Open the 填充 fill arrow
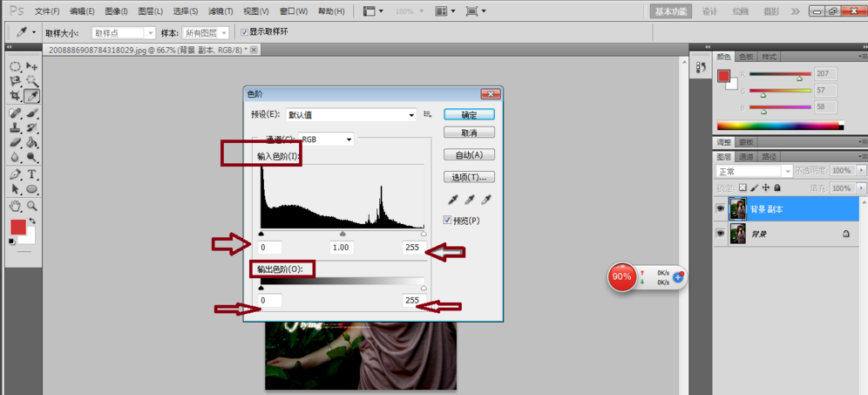The width and height of the screenshot is (868, 395). click(x=859, y=188)
